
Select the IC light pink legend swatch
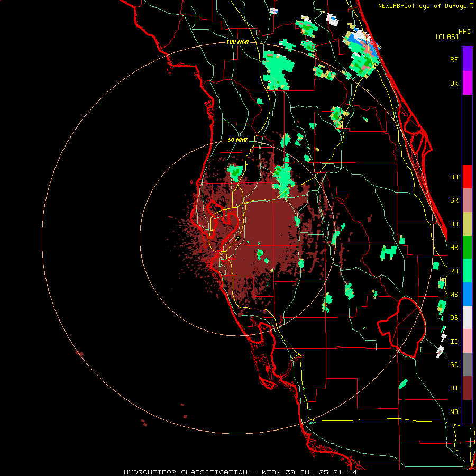467,341
